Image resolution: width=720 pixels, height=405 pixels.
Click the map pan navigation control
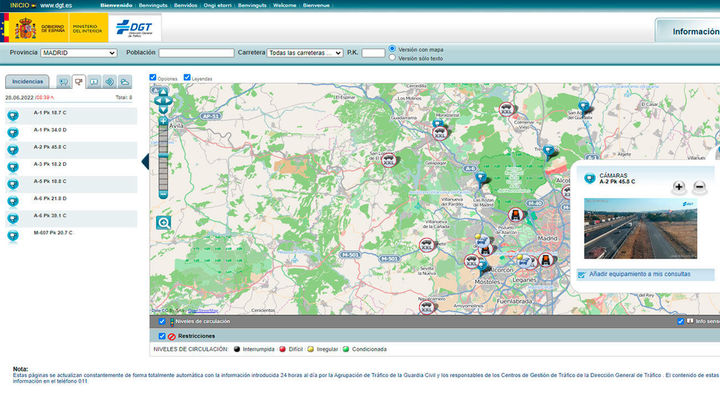click(x=163, y=98)
